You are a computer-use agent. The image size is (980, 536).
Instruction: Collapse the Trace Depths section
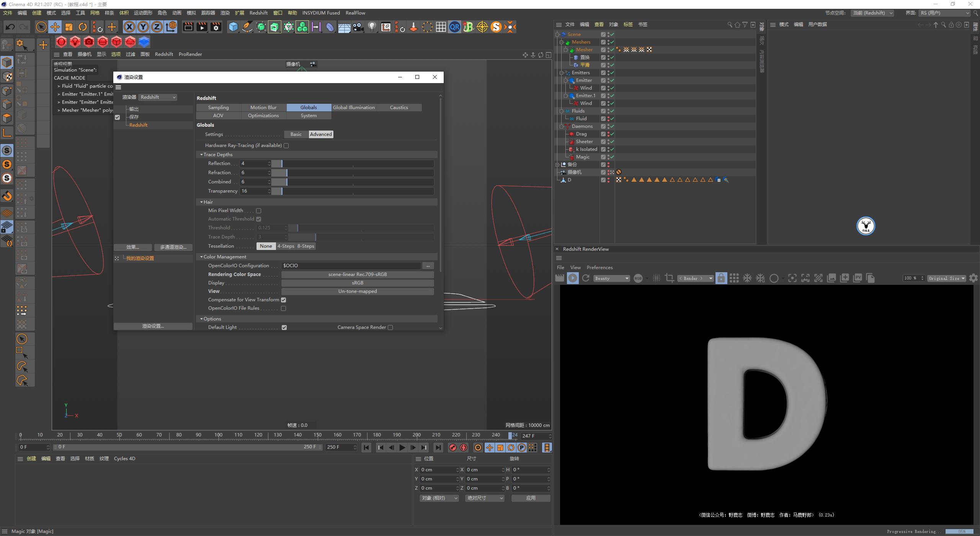pyautogui.click(x=202, y=154)
